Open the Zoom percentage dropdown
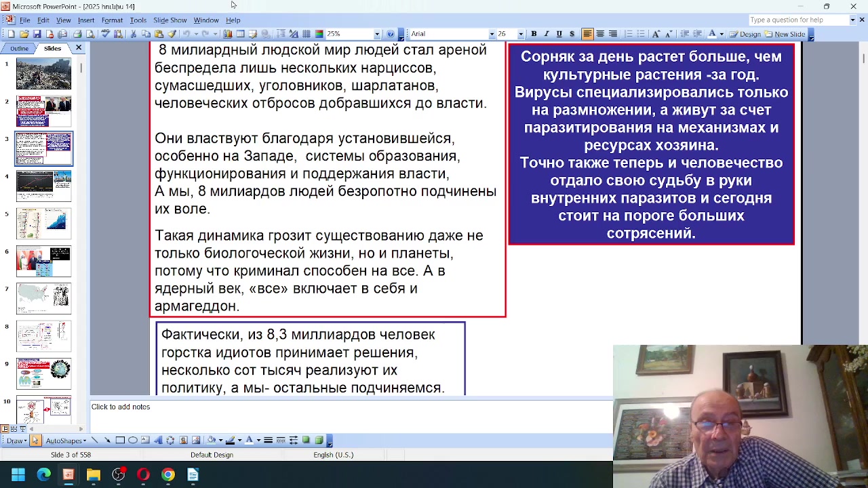 377,34
